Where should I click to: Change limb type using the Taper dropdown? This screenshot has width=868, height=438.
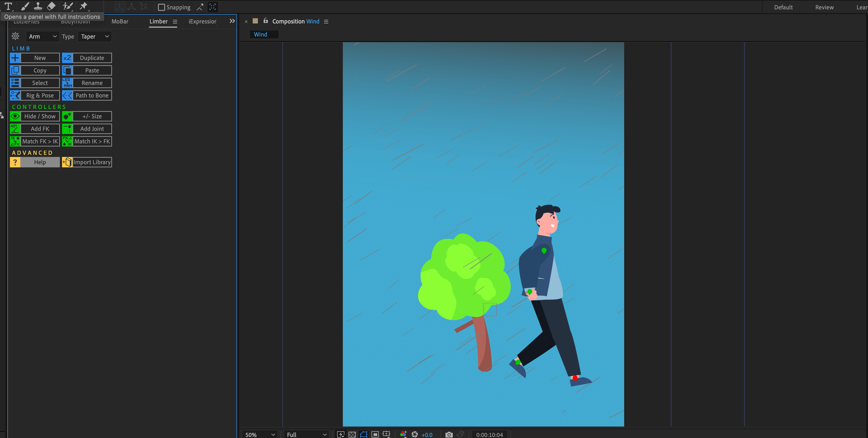pyautogui.click(x=94, y=36)
